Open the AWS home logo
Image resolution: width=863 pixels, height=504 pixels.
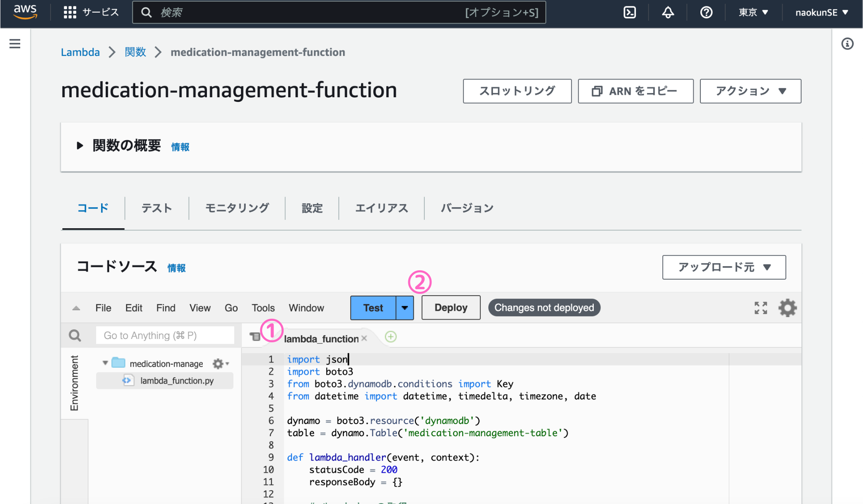(x=25, y=12)
